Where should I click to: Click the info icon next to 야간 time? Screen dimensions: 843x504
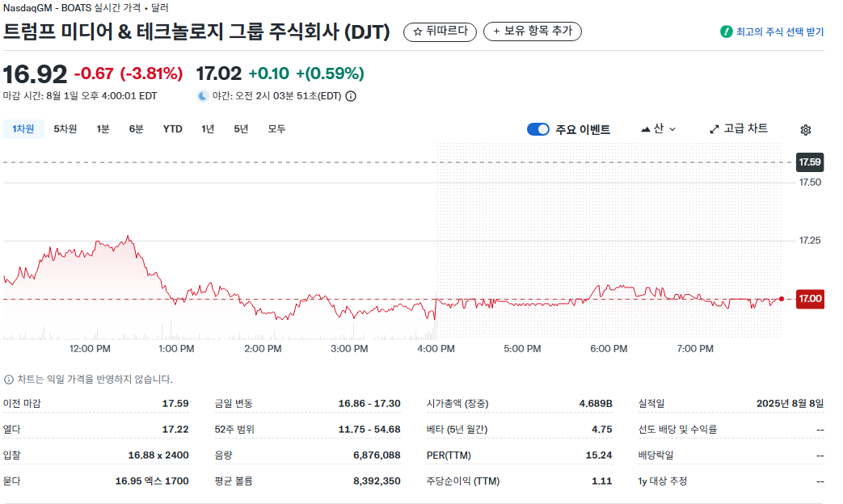pyautogui.click(x=351, y=96)
